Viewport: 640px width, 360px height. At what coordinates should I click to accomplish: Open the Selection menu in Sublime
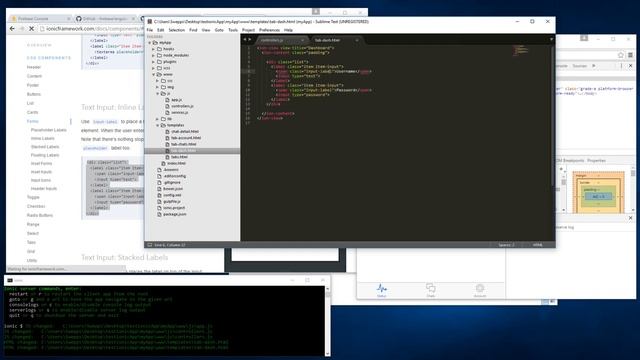(177, 30)
